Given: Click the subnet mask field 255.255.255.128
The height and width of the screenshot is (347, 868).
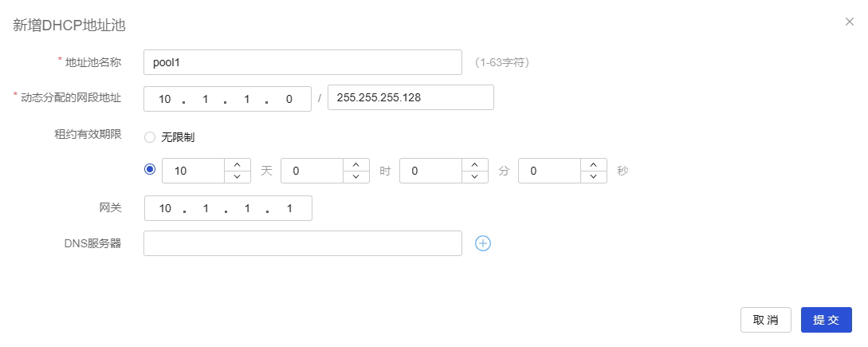Looking at the screenshot, I should pos(410,97).
